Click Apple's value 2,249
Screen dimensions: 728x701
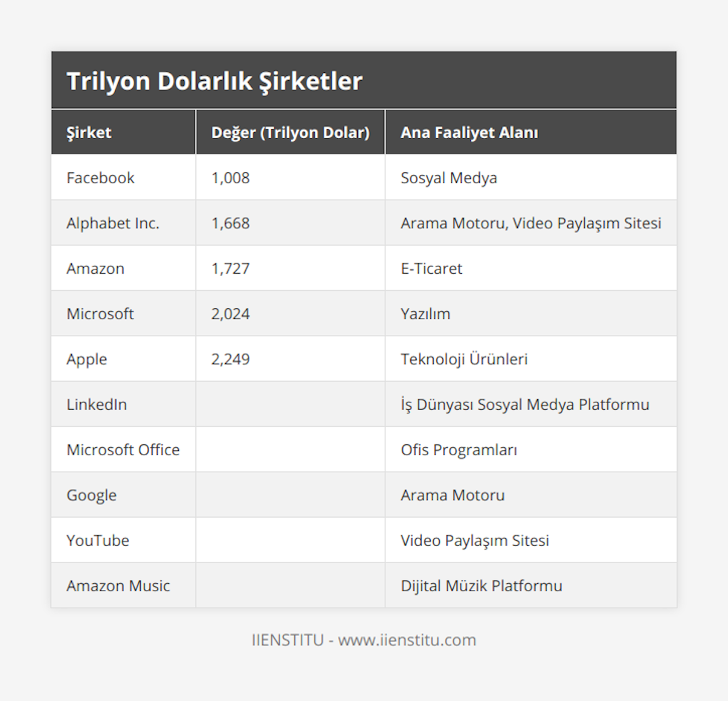click(231, 359)
